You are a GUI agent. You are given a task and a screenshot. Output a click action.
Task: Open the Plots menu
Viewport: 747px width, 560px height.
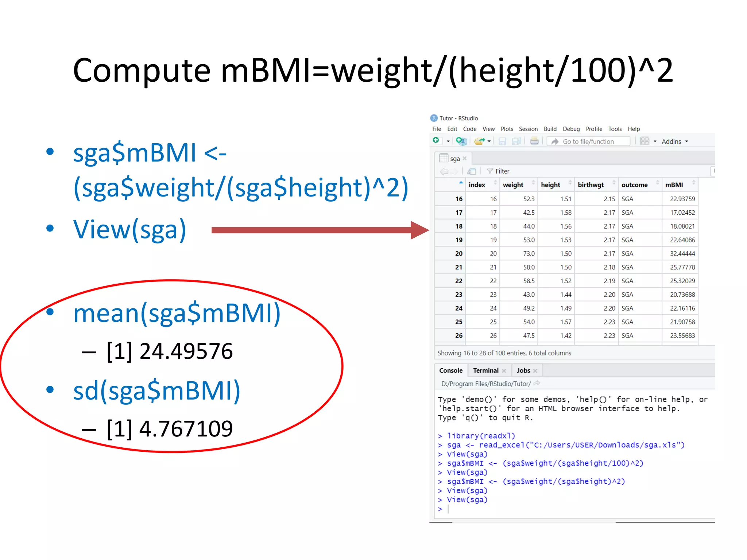coord(507,129)
